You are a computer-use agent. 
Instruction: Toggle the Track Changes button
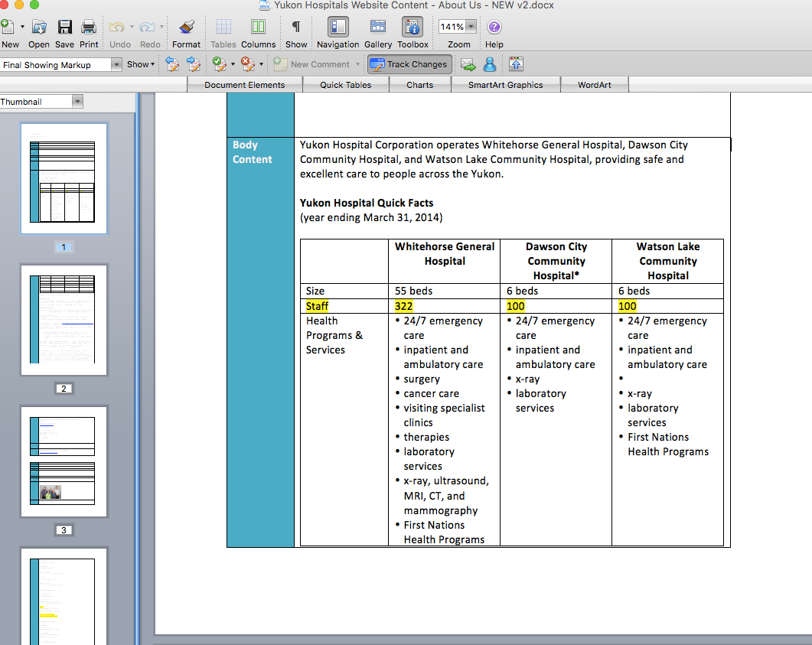409,64
